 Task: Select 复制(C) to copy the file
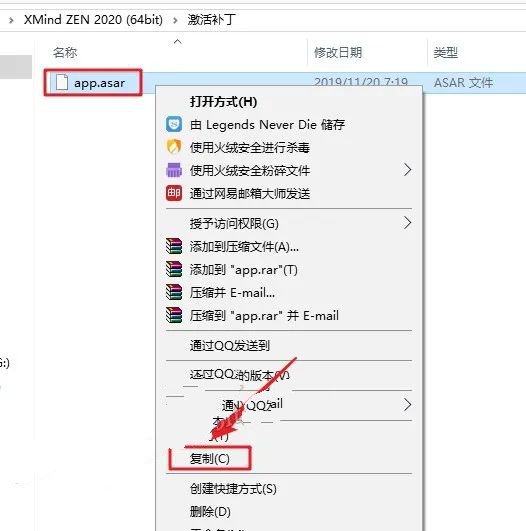tap(210, 459)
